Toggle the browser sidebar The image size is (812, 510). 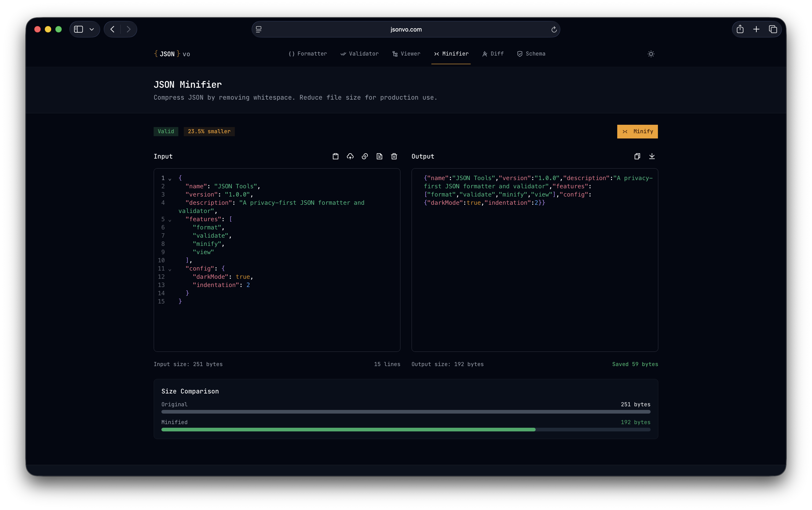click(79, 29)
